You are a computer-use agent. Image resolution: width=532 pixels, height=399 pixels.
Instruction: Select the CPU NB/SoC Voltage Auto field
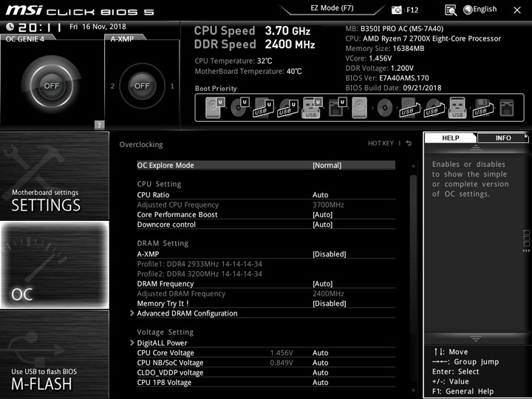(x=320, y=363)
